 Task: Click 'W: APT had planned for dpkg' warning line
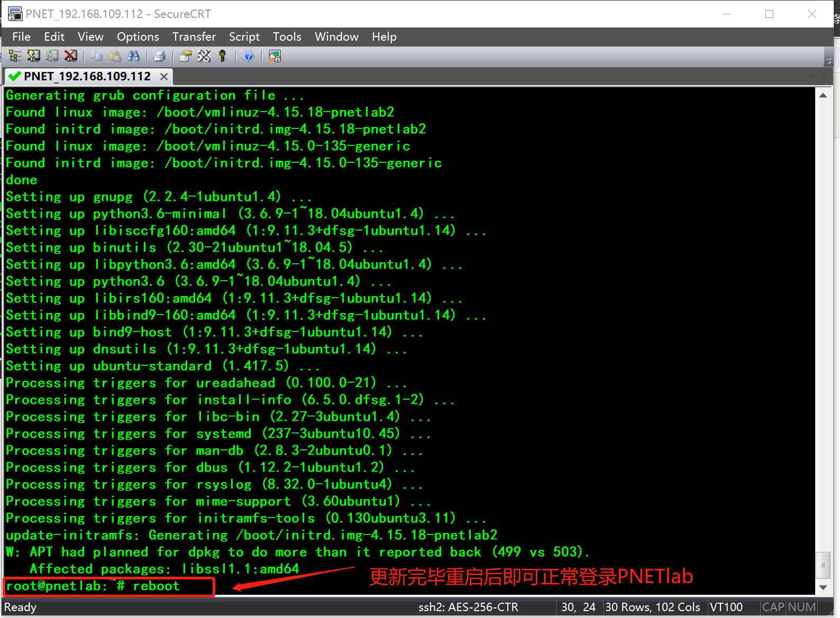pos(298,552)
